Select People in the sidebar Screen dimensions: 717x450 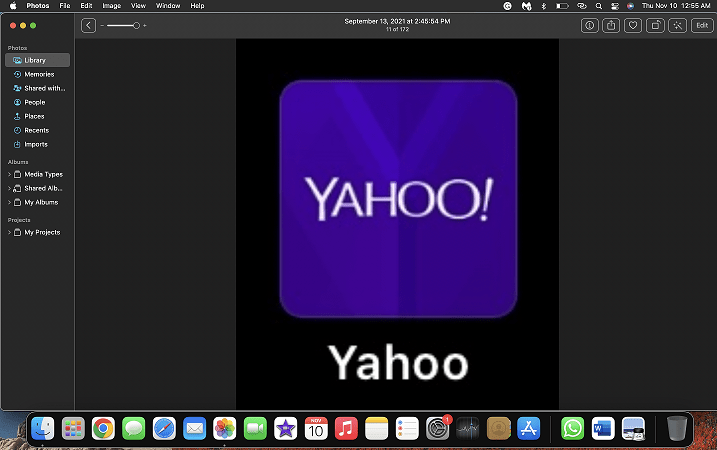pyautogui.click(x=37, y=102)
